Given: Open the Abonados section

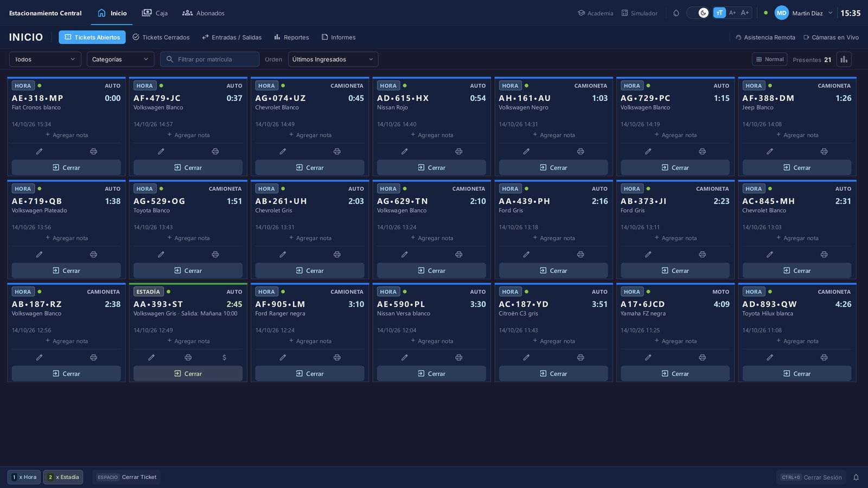Looking at the screenshot, I should (203, 13).
